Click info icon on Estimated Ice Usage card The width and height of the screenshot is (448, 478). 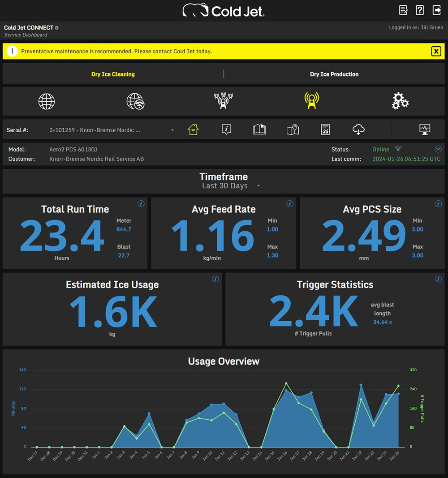click(x=215, y=279)
